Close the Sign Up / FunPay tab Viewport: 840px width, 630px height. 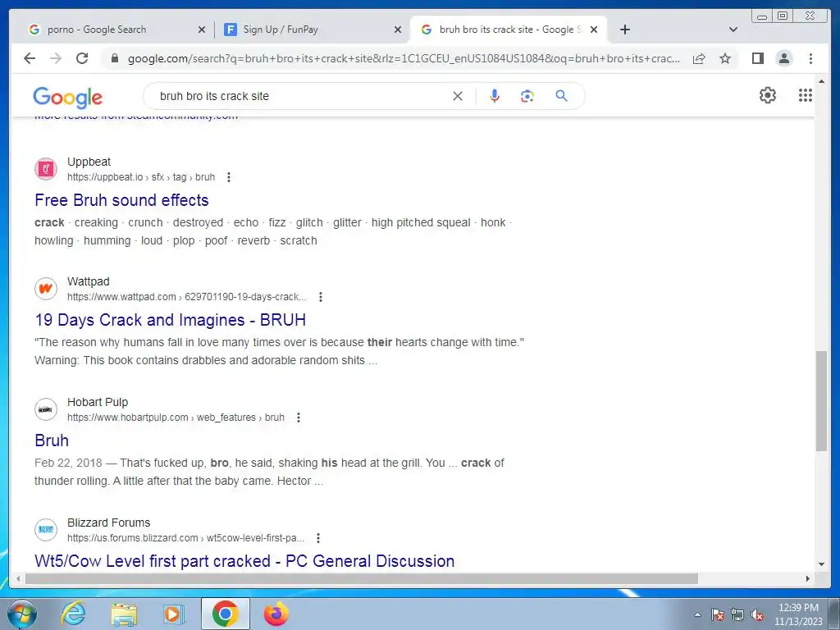[398, 30]
